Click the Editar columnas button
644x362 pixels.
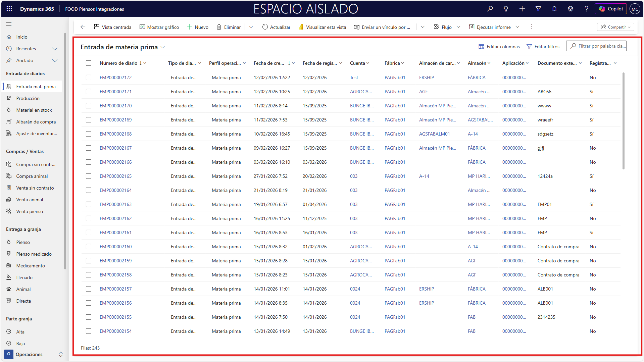[499, 47]
